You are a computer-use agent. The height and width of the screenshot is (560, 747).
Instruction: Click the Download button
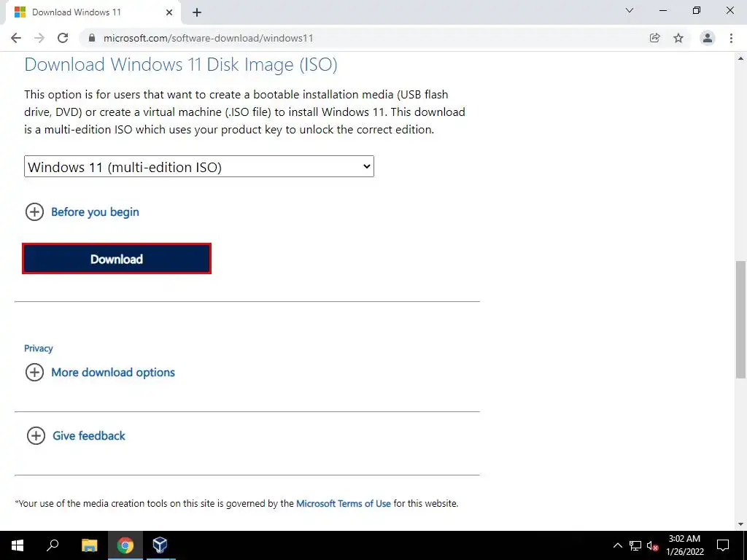(117, 259)
